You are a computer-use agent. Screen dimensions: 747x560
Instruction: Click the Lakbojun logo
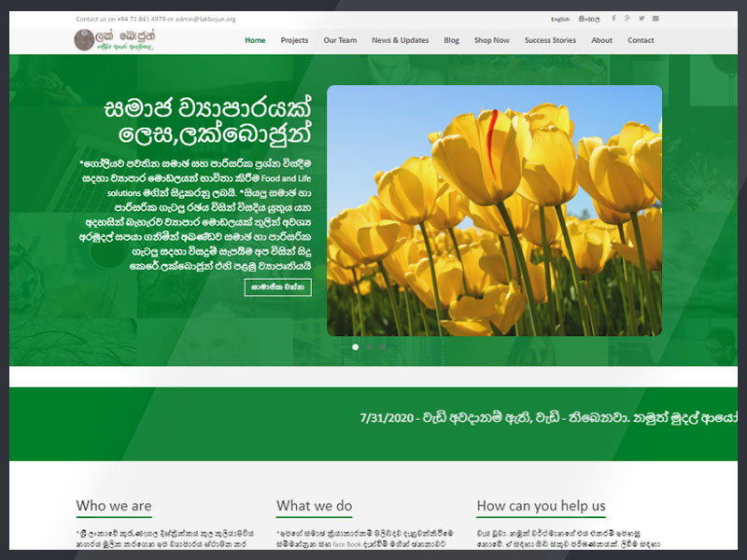click(x=115, y=40)
